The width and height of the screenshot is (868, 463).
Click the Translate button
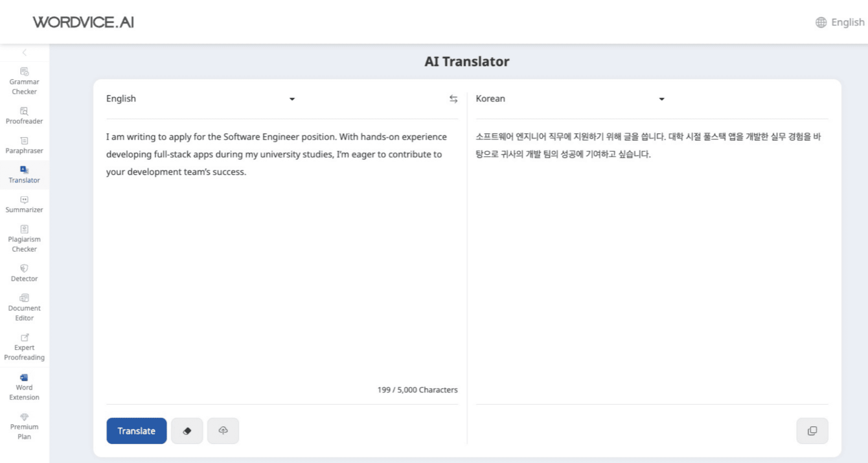coord(136,430)
